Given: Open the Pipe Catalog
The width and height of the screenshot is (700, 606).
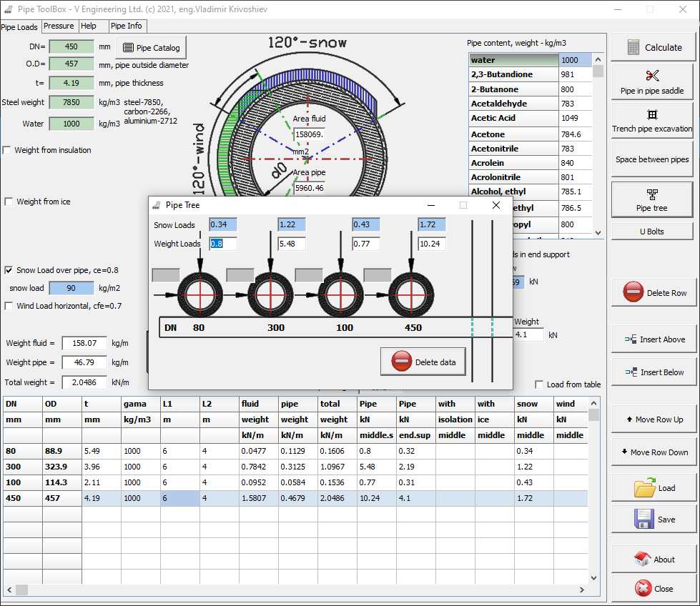Looking at the screenshot, I should point(151,48).
